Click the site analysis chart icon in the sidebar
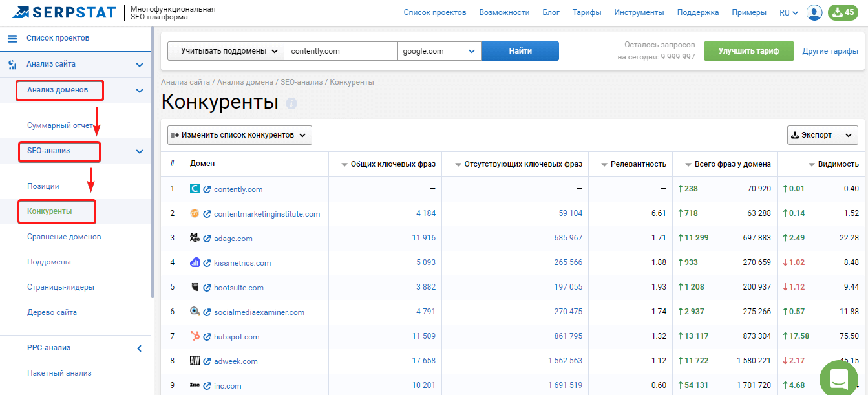This screenshot has height=395, width=868. (x=12, y=65)
